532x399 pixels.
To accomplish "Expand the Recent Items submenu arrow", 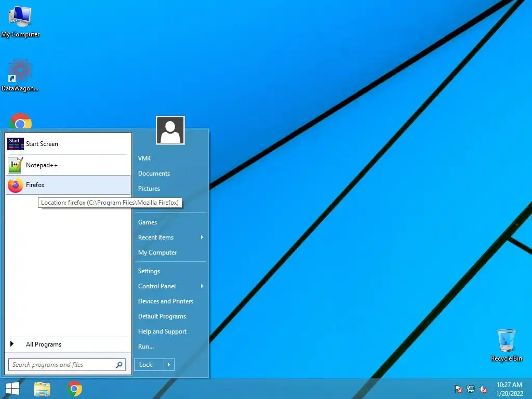I will tap(202, 237).
